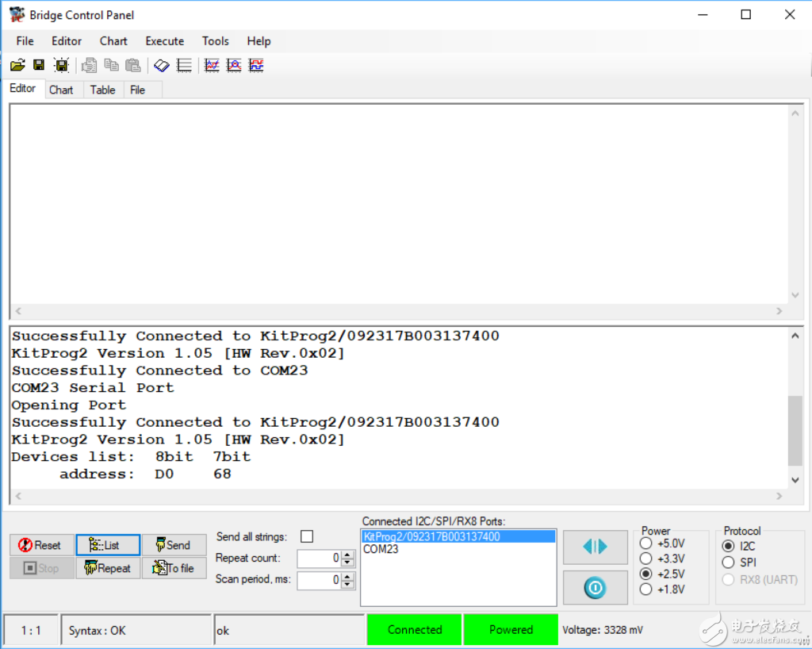Click the third chart toolbar icon
The width and height of the screenshot is (812, 649).
(x=256, y=65)
